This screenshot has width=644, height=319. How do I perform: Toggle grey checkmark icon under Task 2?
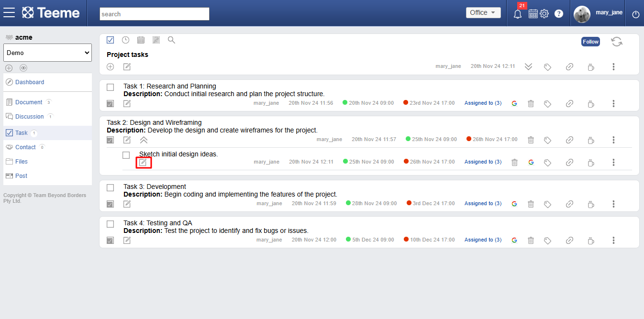click(x=111, y=140)
